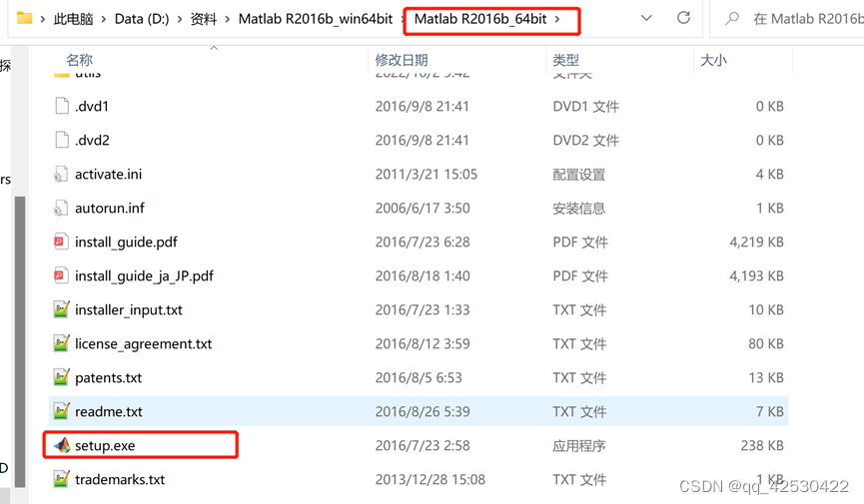Select the setup.exe file name

coord(105,445)
